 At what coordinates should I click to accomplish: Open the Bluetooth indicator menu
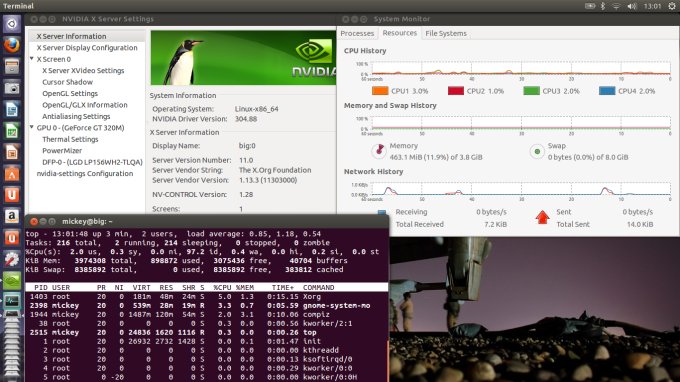[603, 6]
